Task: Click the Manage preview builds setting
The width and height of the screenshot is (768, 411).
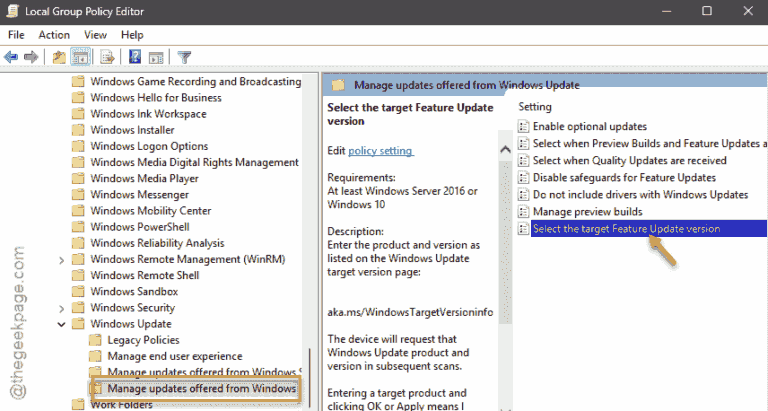Action: click(587, 212)
